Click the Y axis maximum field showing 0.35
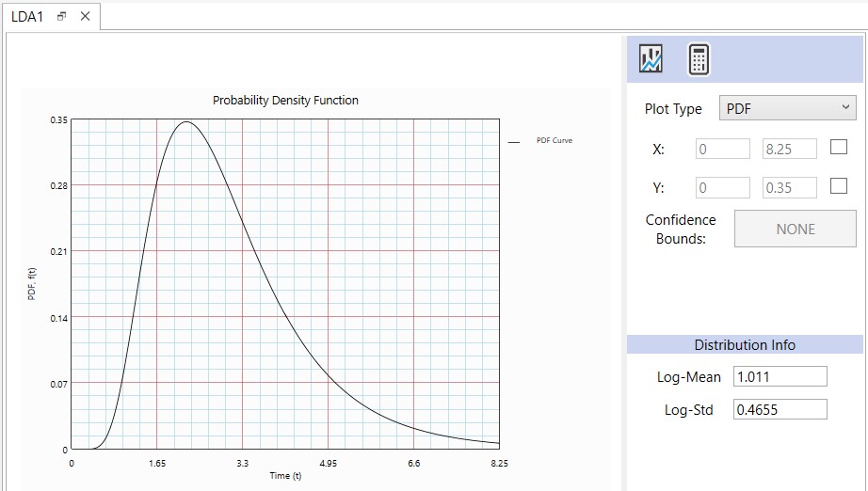This screenshot has width=868, height=491. tap(789, 187)
